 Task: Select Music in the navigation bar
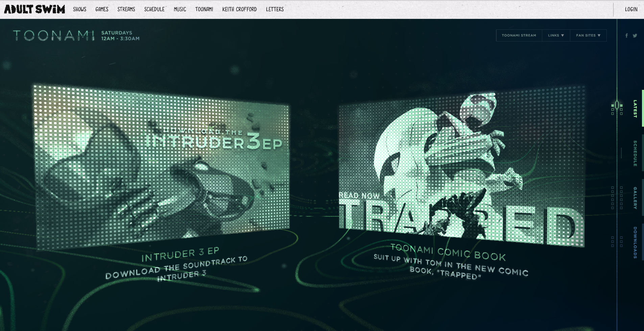point(180,9)
